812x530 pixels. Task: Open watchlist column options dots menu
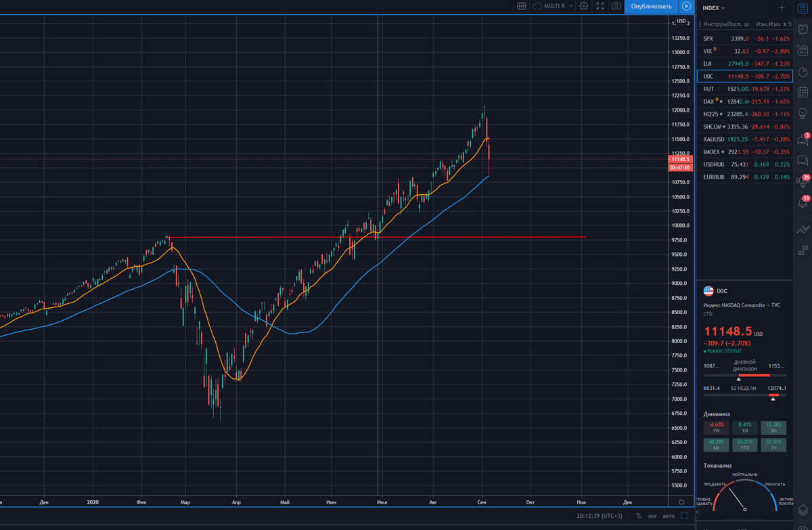[700, 24]
